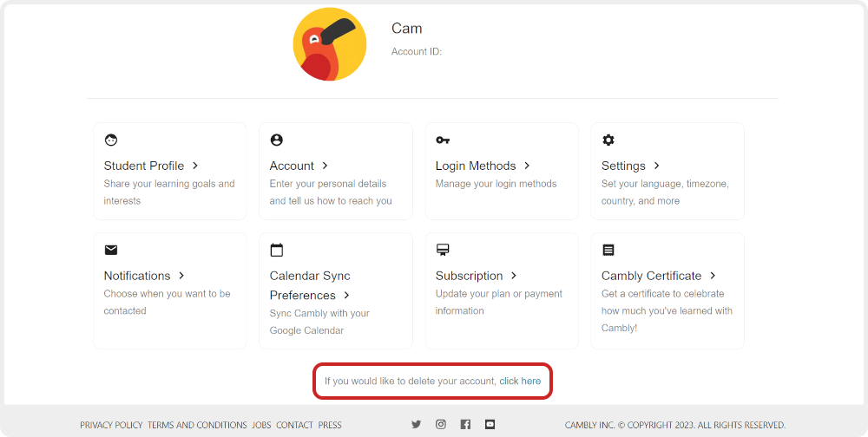
Task: Click the Login Methods key icon
Action: tap(443, 140)
